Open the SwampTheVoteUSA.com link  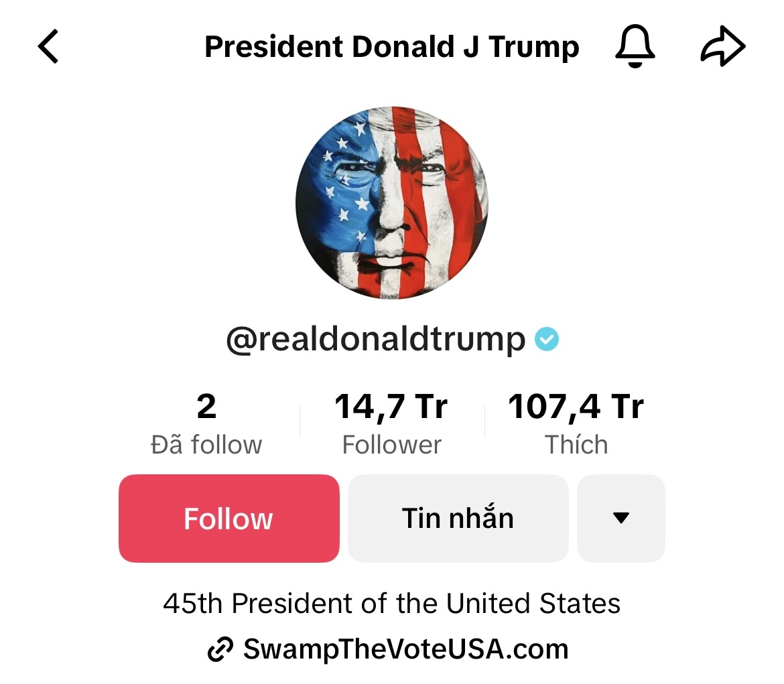405,648
